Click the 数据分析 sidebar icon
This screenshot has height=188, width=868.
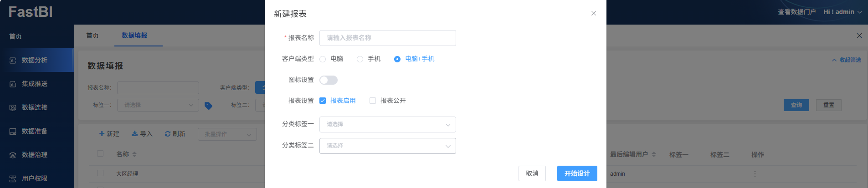point(13,61)
